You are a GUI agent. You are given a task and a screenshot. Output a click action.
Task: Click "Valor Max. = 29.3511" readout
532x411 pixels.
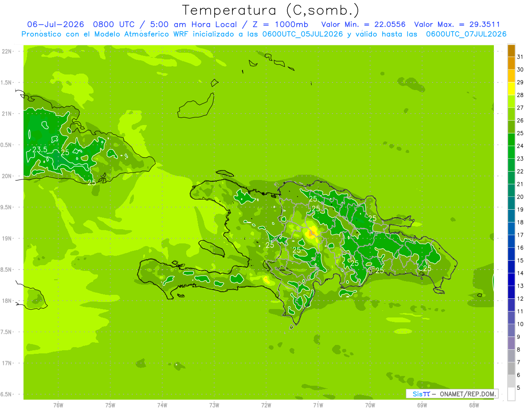(457, 24)
